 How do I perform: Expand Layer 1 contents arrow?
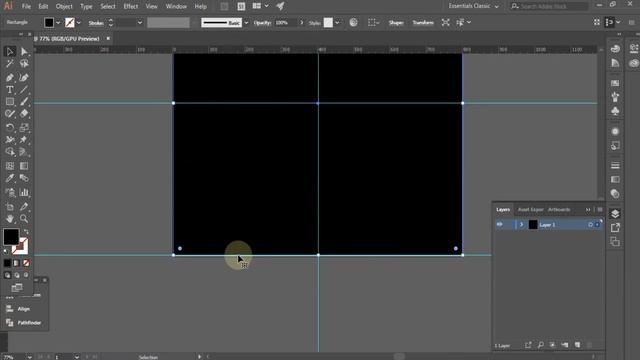point(522,224)
